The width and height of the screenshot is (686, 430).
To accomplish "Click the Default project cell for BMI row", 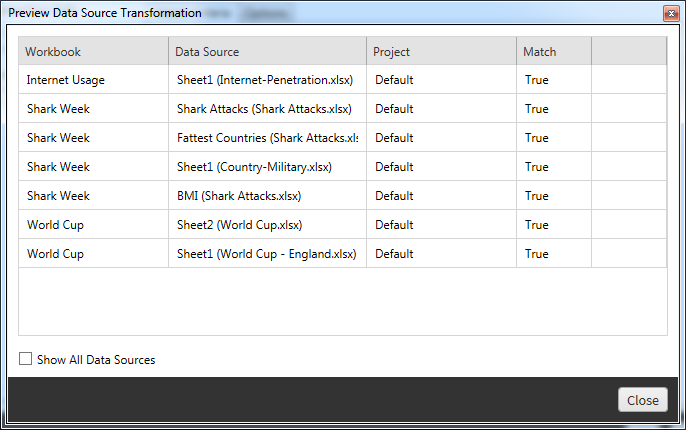I will tap(395, 196).
